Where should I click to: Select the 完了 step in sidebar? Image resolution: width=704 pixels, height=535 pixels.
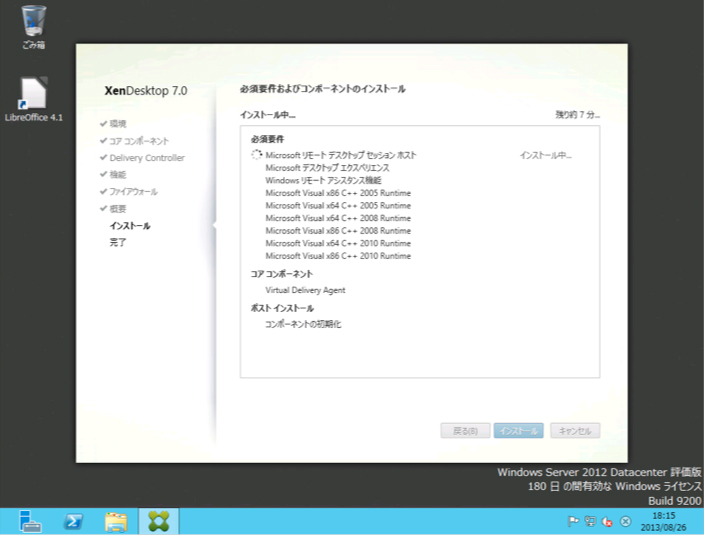(118, 242)
